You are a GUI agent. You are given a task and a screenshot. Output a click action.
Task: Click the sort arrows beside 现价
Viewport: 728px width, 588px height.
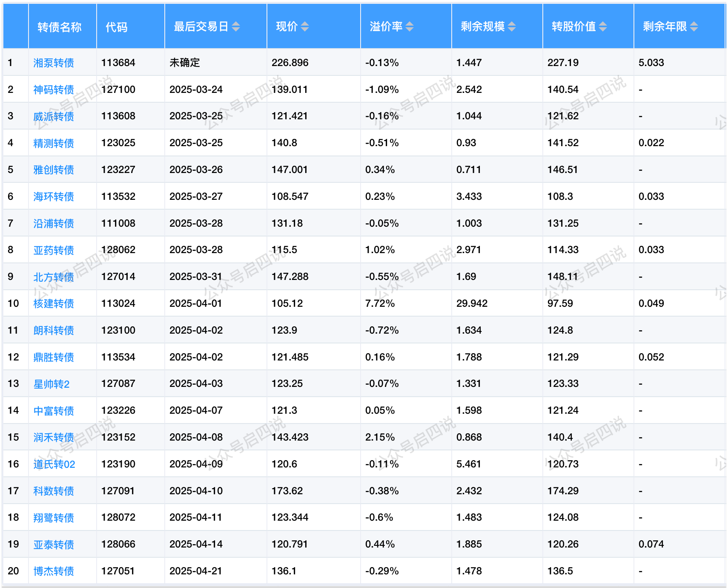point(305,27)
